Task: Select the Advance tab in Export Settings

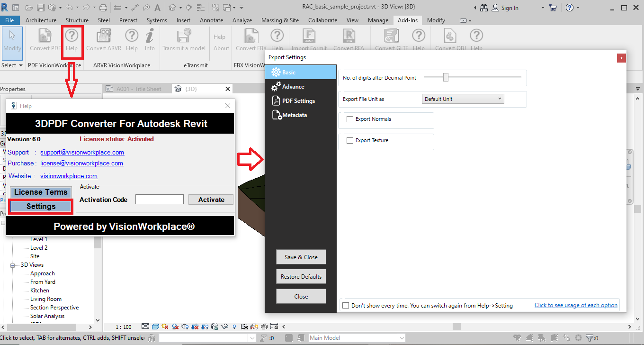Action: (x=301, y=87)
